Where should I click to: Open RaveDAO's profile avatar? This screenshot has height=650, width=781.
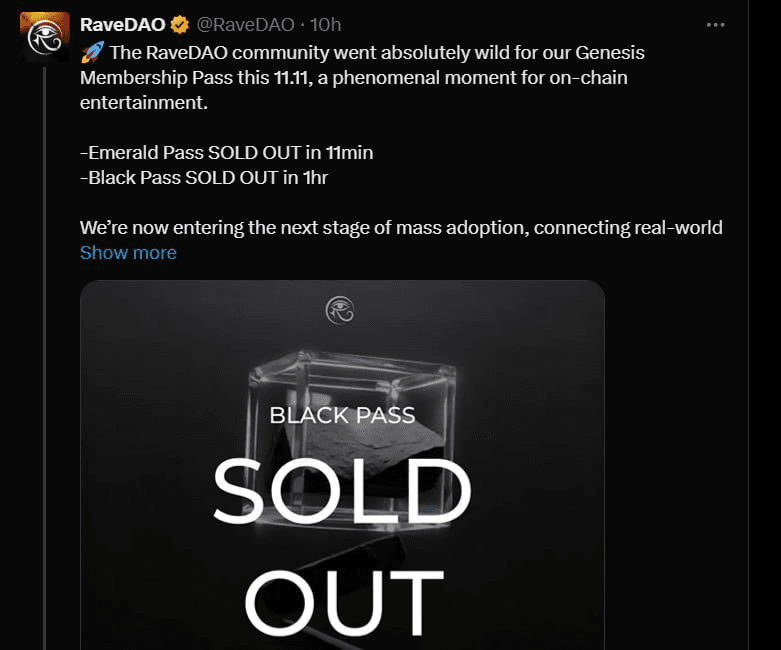tap(45, 37)
